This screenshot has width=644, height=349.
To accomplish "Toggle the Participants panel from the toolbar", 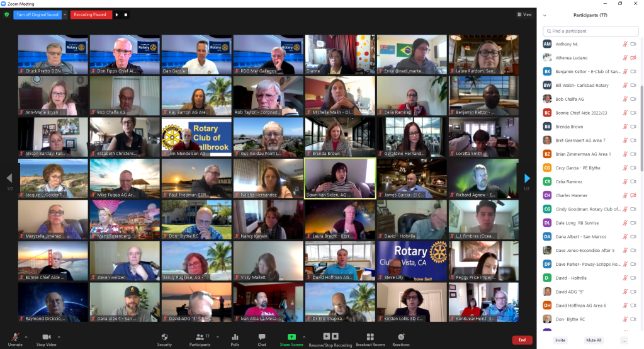I will point(199,340).
